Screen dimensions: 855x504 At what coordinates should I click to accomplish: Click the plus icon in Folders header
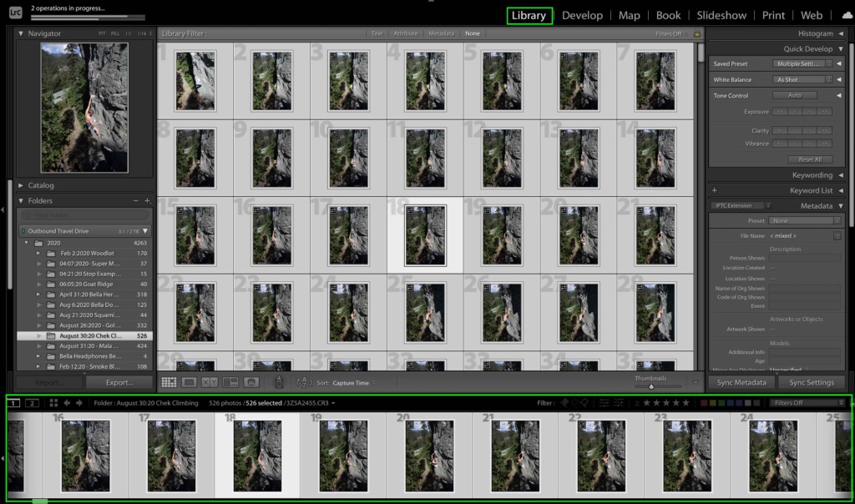click(x=147, y=200)
